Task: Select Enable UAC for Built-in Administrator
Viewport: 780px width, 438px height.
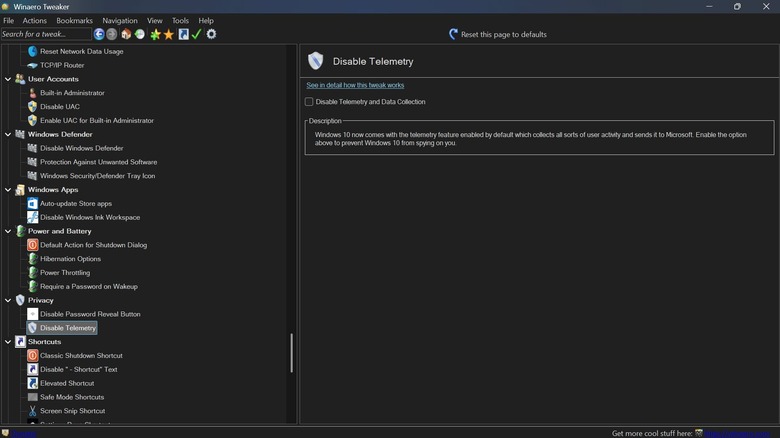Action: pyautogui.click(x=97, y=120)
